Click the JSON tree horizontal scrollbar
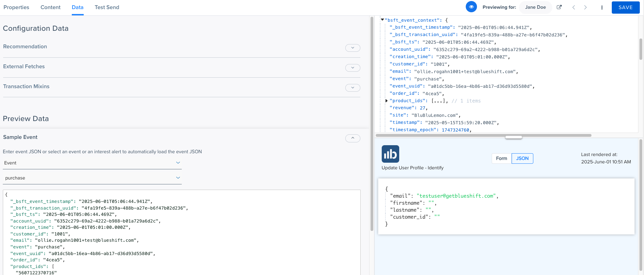The width and height of the screenshot is (644, 275). click(x=484, y=135)
